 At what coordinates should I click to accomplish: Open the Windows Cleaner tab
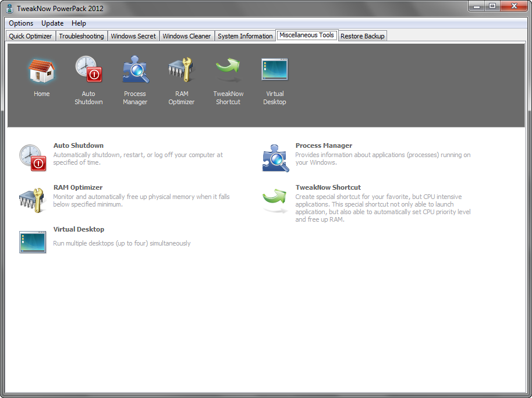click(187, 36)
